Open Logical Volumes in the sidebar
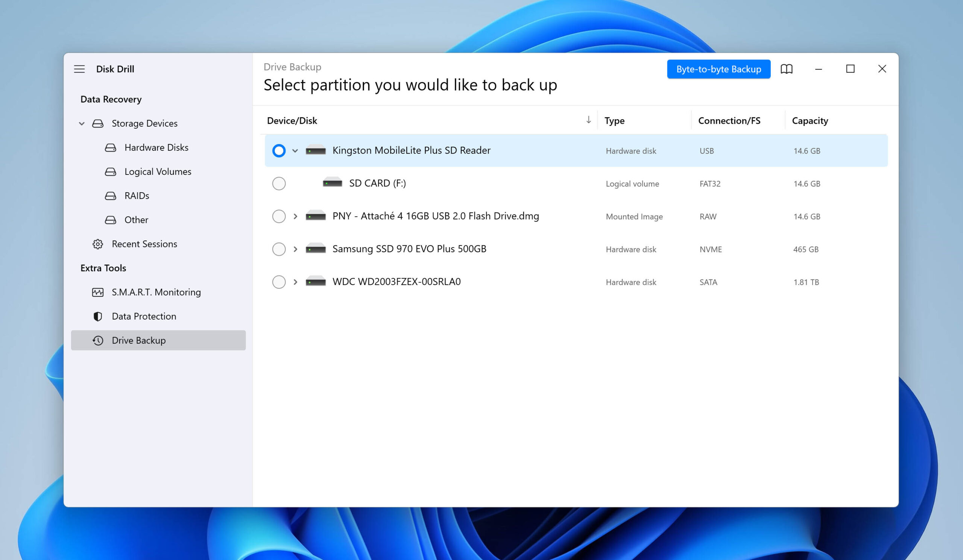963x560 pixels. 158,171
